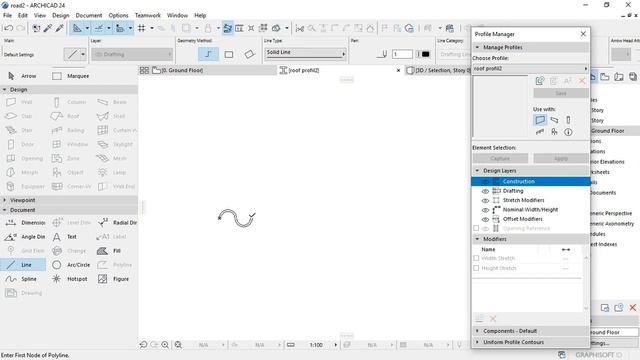Click the black pen color swatch
Viewport: 640px width, 360px height.
[425, 54]
